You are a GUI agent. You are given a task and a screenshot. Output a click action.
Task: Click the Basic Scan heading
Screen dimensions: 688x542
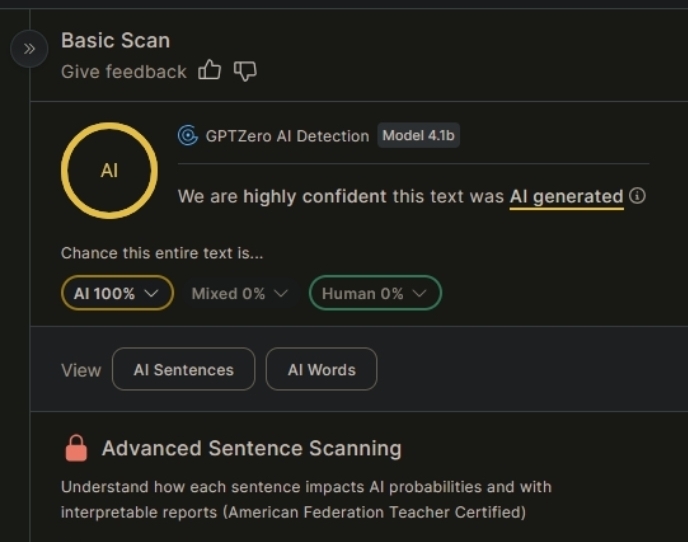[x=115, y=40]
